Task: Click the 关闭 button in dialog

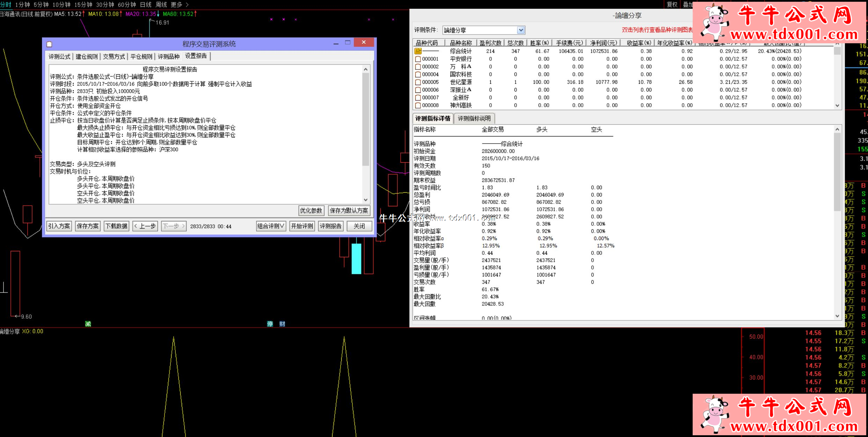Action: click(359, 226)
